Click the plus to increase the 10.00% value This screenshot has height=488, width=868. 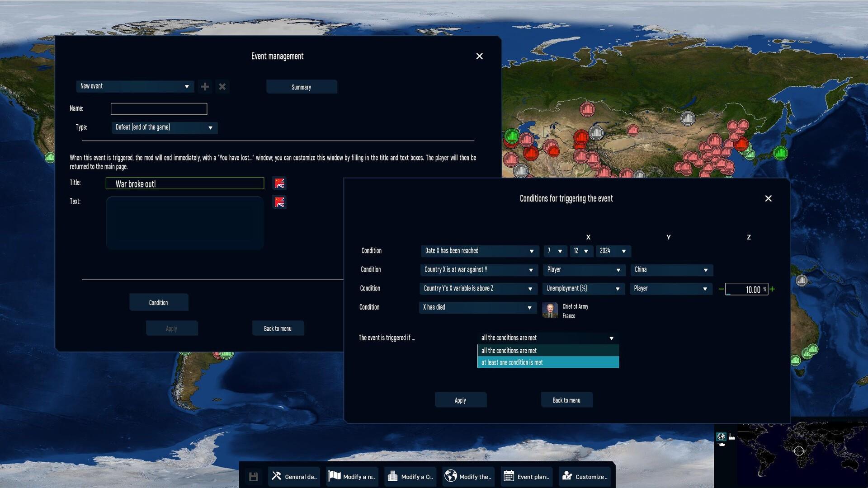click(x=773, y=289)
